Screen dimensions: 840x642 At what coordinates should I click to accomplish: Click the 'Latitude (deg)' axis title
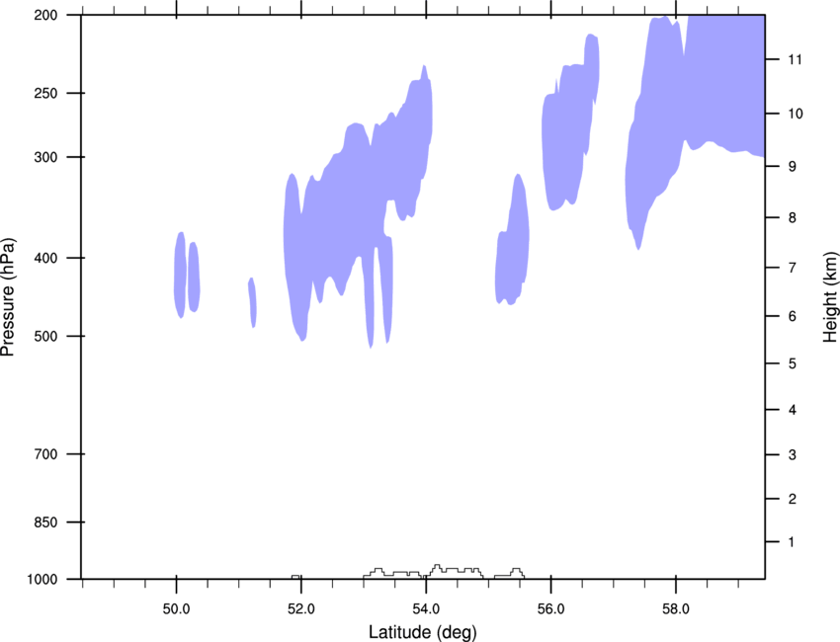tap(423, 632)
